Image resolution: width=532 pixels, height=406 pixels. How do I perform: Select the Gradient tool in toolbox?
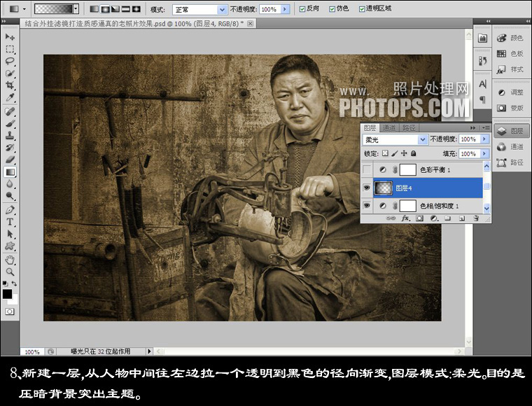click(x=10, y=172)
